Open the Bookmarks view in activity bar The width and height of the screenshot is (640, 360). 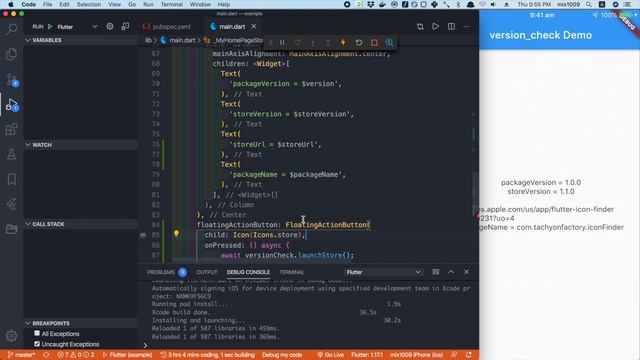pos(11,179)
